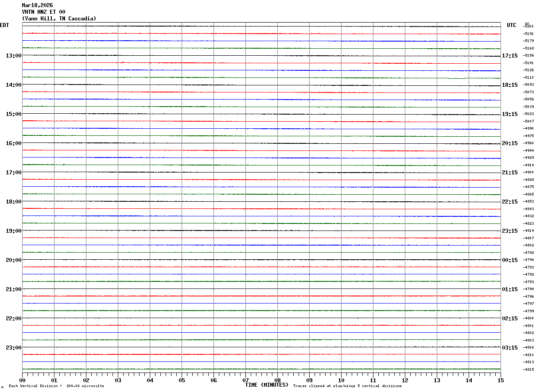Click the 19:15 UTC time label

[x=509, y=114]
